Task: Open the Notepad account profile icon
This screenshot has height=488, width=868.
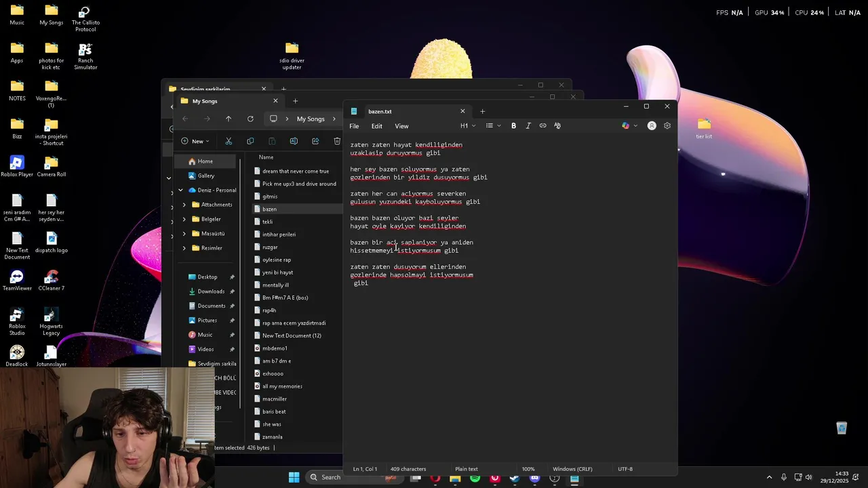Action: pyautogui.click(x=652, y=125)
